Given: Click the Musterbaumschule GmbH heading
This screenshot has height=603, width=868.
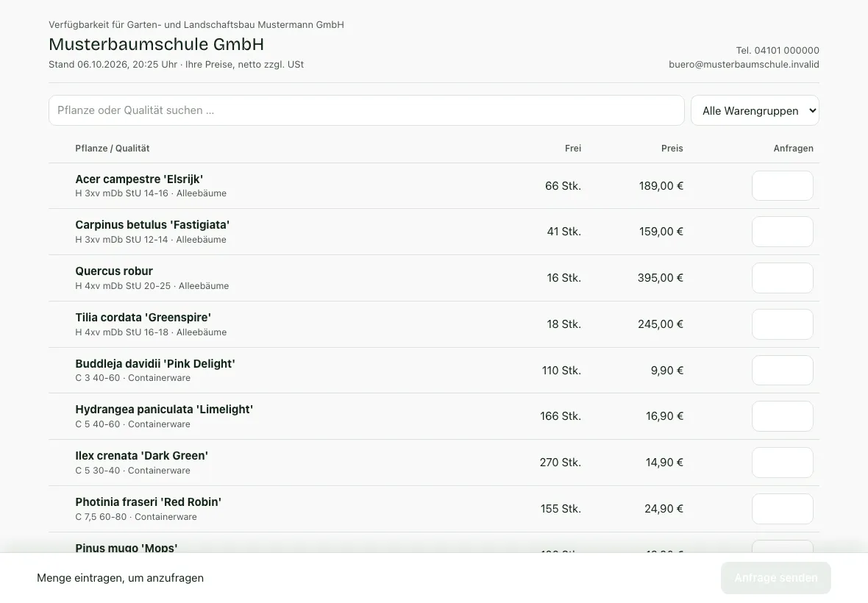Looking at the screenshot, I should pyautogui.click(x=156, y=44).
